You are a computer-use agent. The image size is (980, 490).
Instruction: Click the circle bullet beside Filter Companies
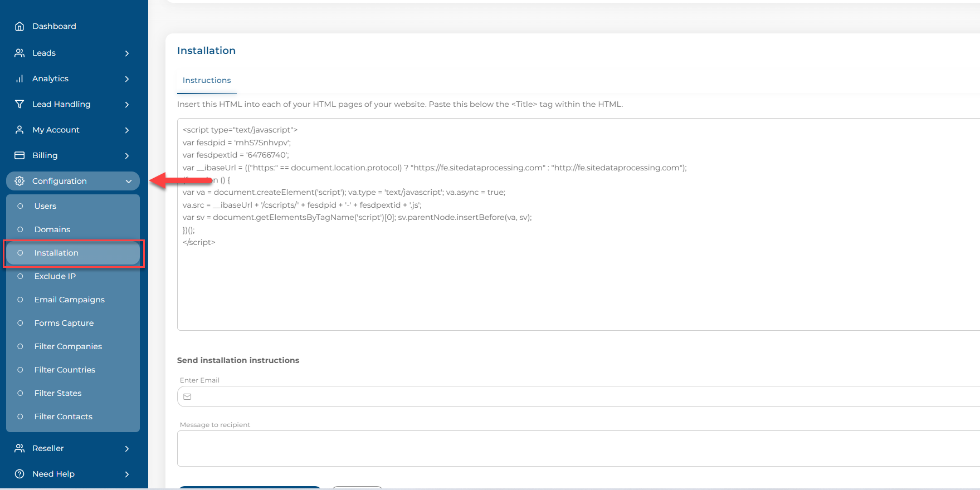point(21,346)
